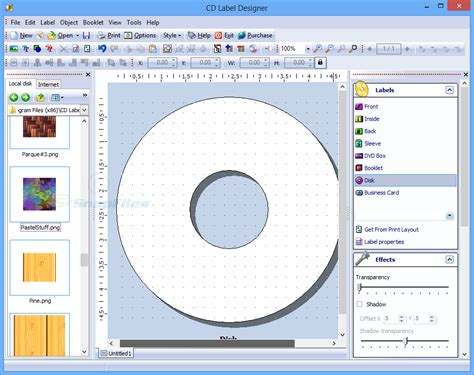
Task: Select the PastelStuff.png thumbnail
Action: point(40,194)
